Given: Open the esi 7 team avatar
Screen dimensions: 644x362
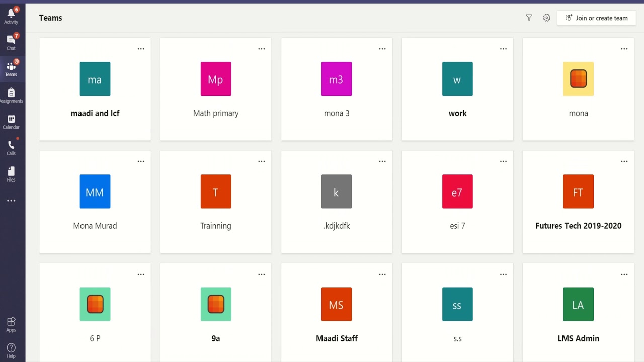Looking at the screenshot, I should coord(457,192).
